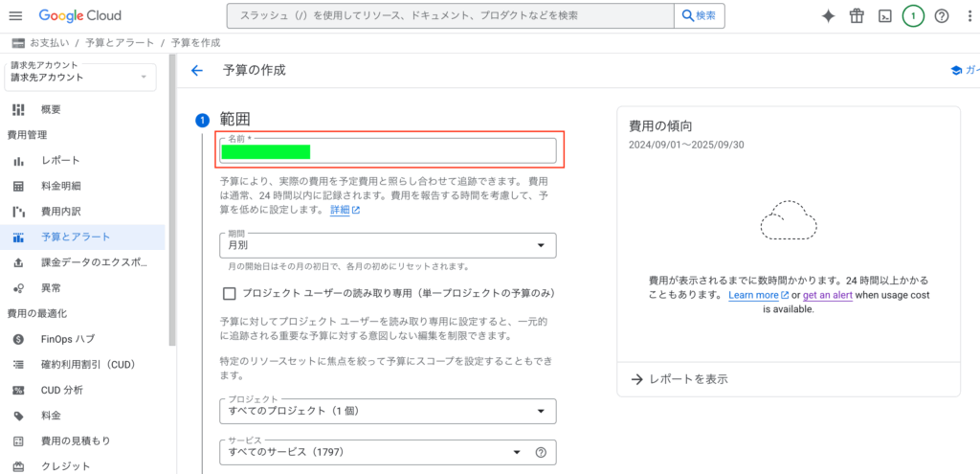
Task: Click the 費用の見積もり calculator icon
Action: click(x=18, y=440)
